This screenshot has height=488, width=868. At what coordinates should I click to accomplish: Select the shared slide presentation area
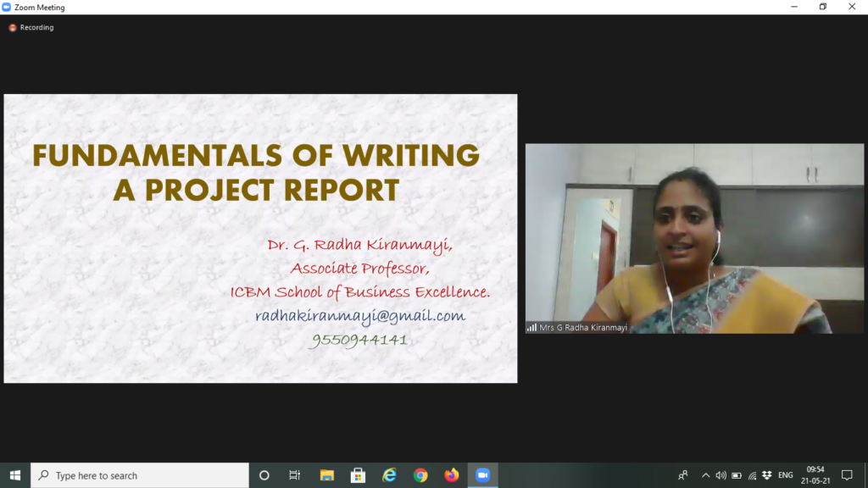point(260,238)
